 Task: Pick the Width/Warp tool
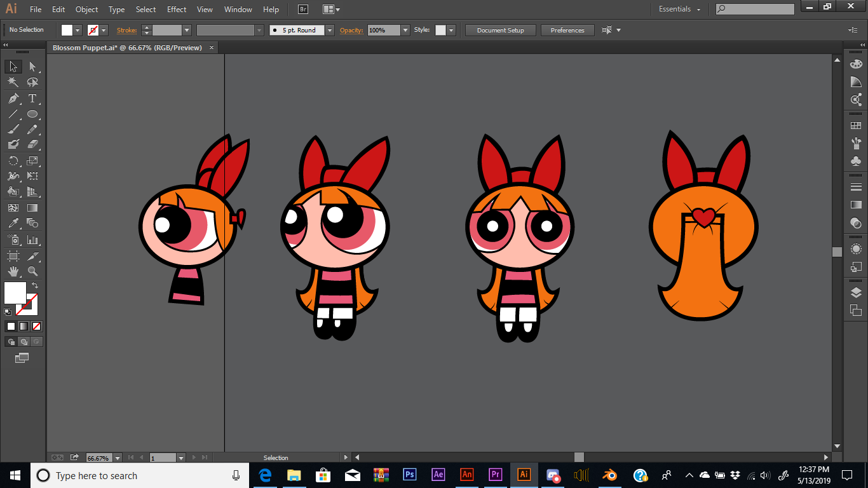click(13, 176)
